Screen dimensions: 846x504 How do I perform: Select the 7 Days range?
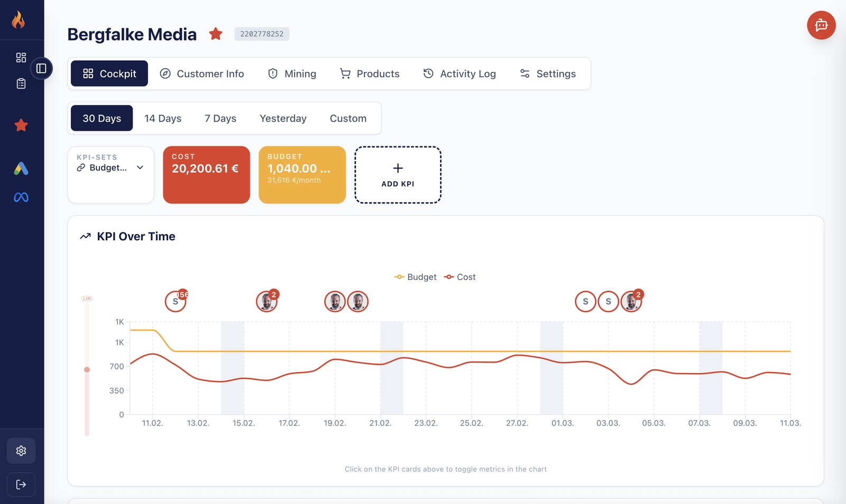click(x=220, y=118)
